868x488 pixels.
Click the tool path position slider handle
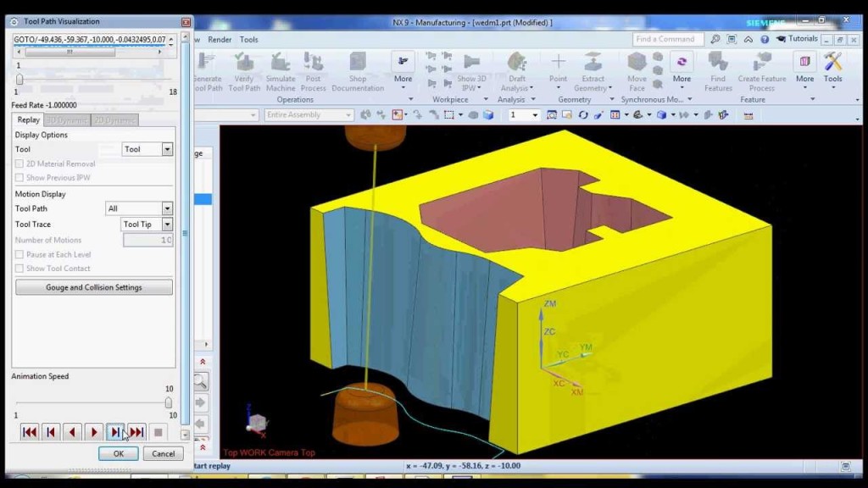(19, 79)
